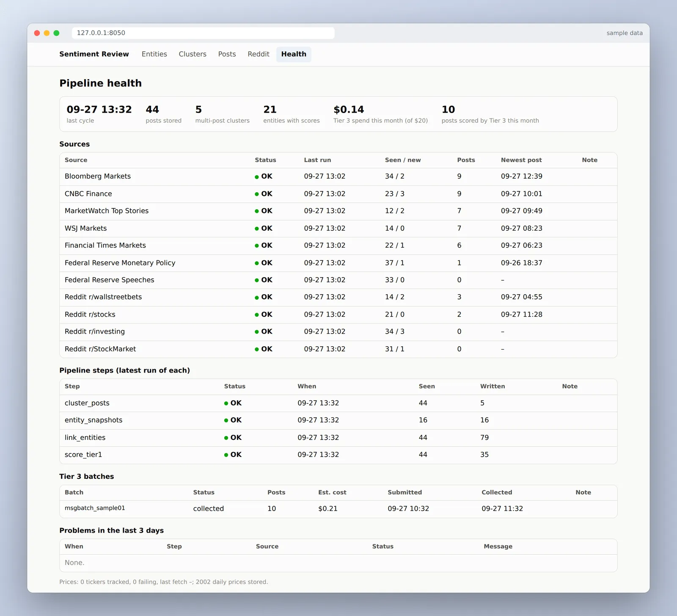Click the 'entity_snapshots' step name
This screenshot has width=677, height=616.
pos(94,420)
